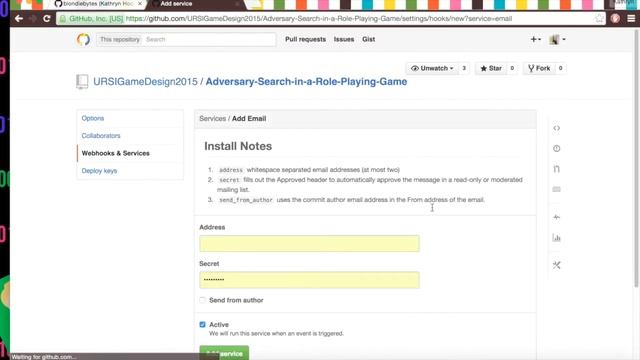The height and width of the screenshot is (360, 640).
Task: Switch to the biondiebytes browser tab
Action: click(98, 4)
